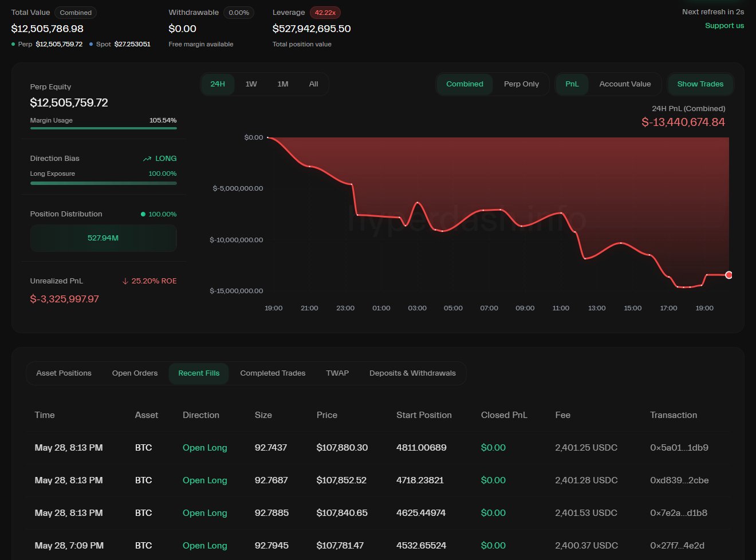Select the Perp Only view
This screenshot has height=560, width=756.
point(521,84)
